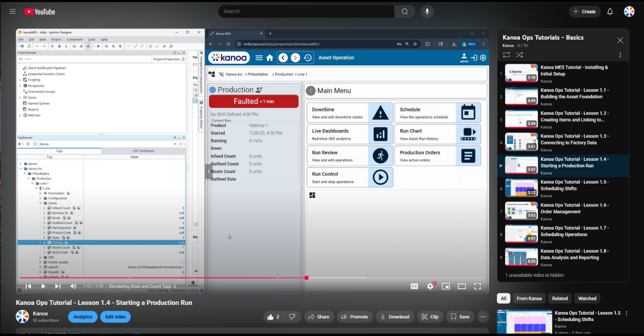Click the Kanoa back arrow navigation button
Viewport: 644px width, 336px height.
tap(283, 58)
